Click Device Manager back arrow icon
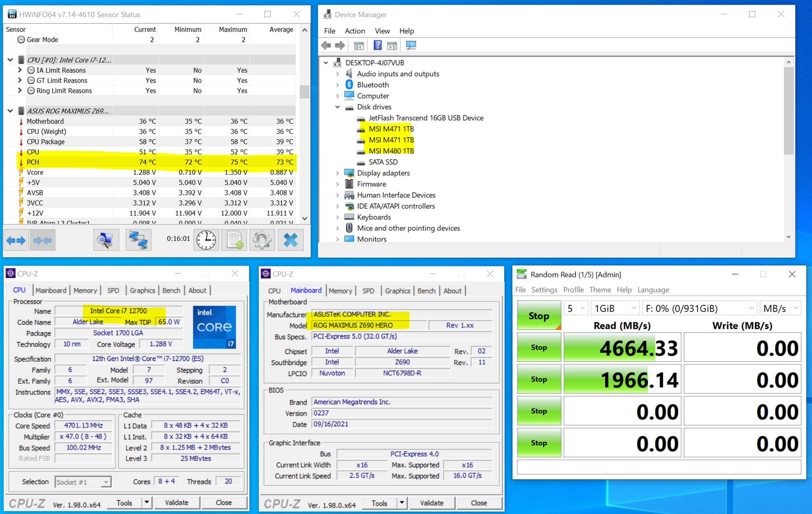This screenshot has width=812, height=514. [x=326, y=45]
